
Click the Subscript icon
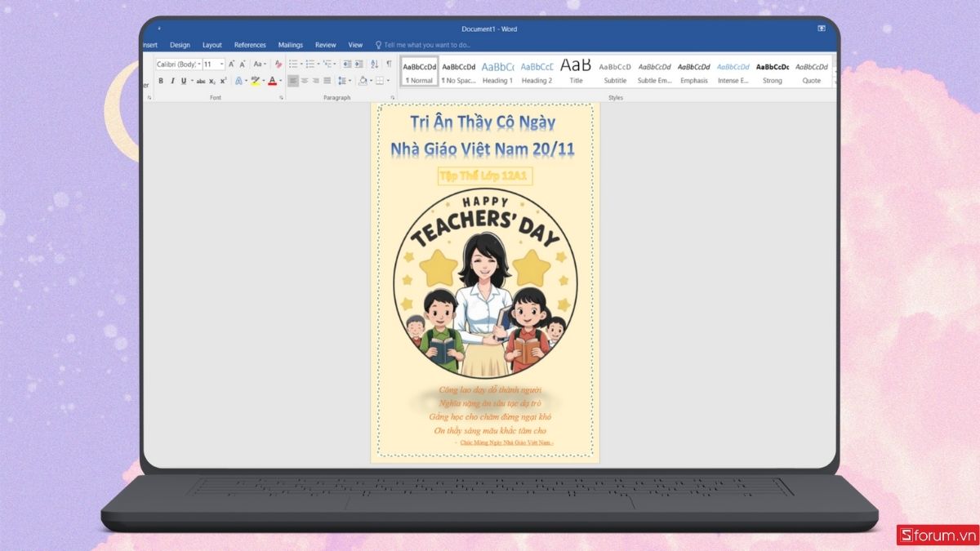[212, 81]
